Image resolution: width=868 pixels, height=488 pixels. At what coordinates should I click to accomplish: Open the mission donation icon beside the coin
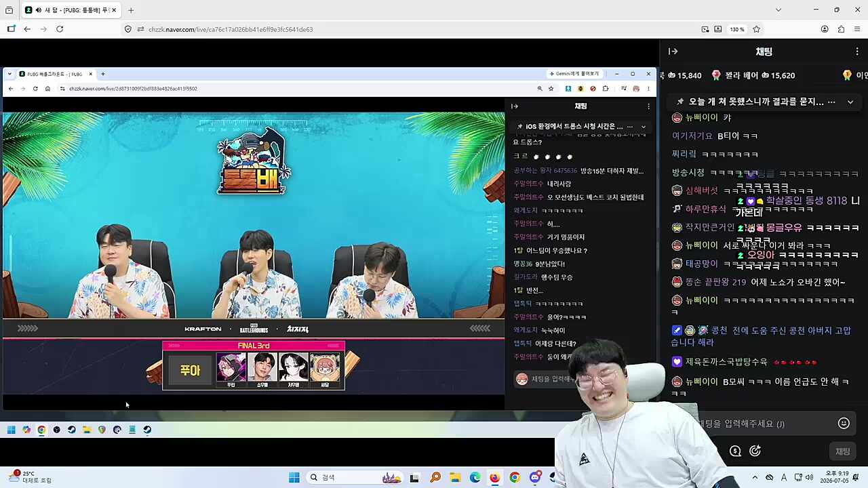(x=755, y=451)
